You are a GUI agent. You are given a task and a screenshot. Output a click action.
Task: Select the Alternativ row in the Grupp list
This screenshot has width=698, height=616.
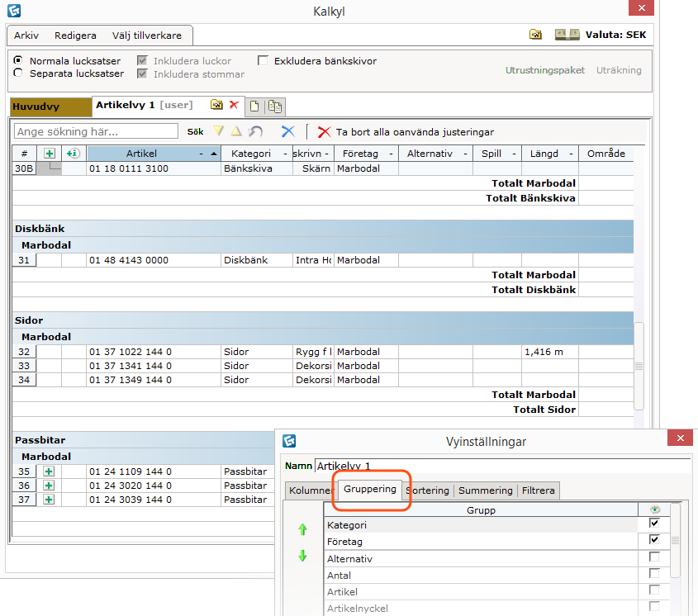point(482,558)
